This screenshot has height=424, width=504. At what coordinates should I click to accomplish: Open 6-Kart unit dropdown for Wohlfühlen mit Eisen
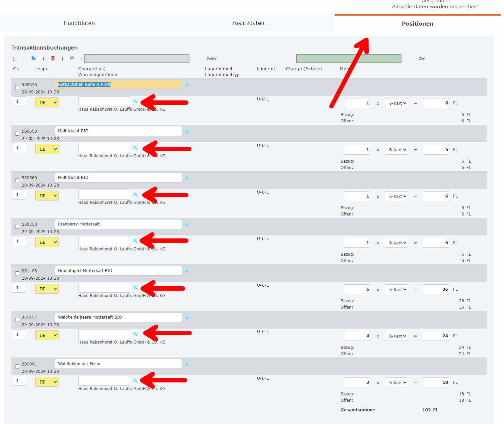pos(396,383)
